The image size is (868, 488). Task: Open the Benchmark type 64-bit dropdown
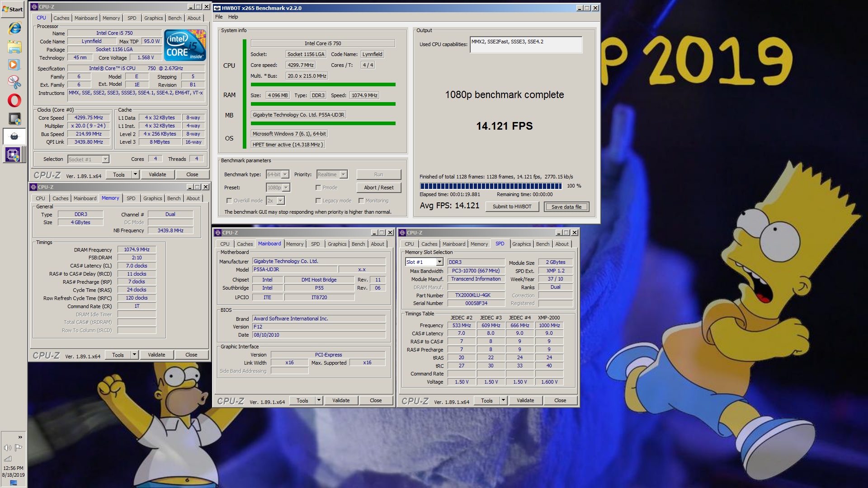coord(278,174)
